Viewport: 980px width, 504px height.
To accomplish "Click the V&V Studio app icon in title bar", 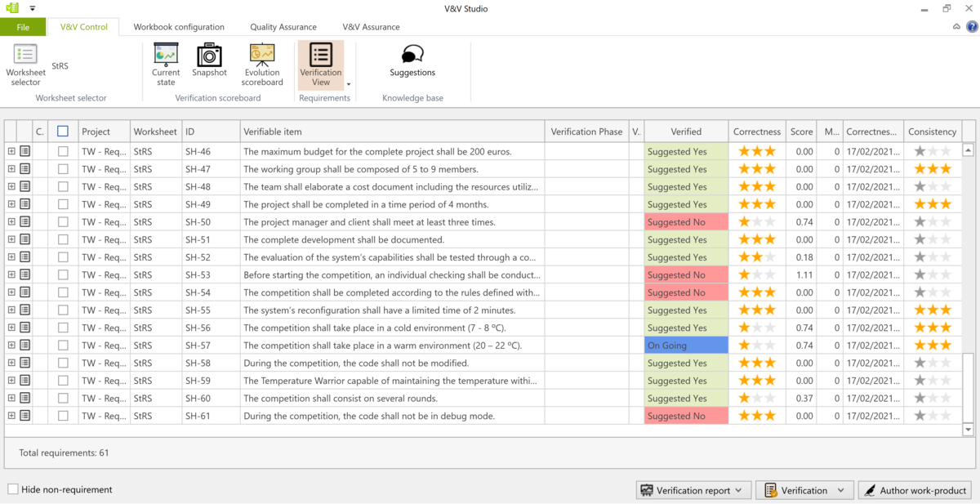I will click(x=11, y=8).
